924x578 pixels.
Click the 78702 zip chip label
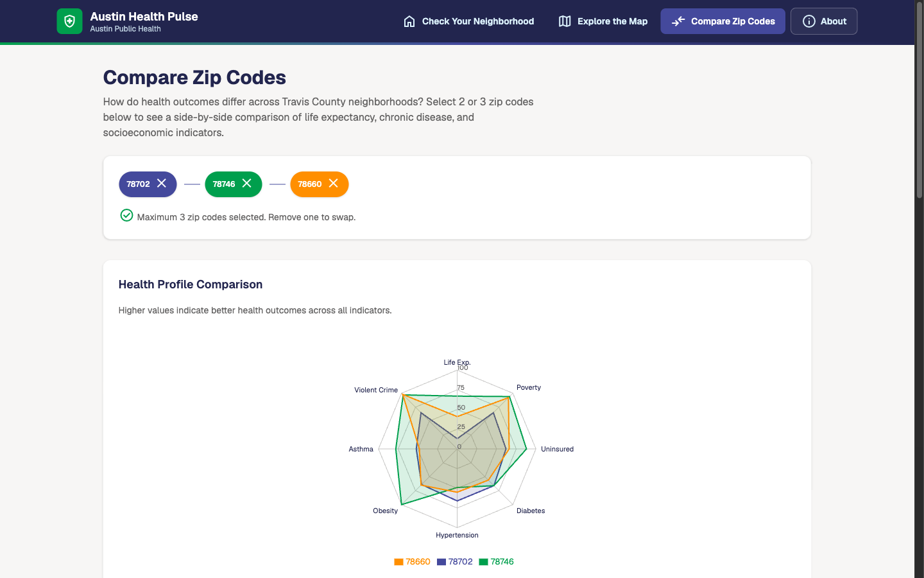pyautogui.click(x=138, y=184)
